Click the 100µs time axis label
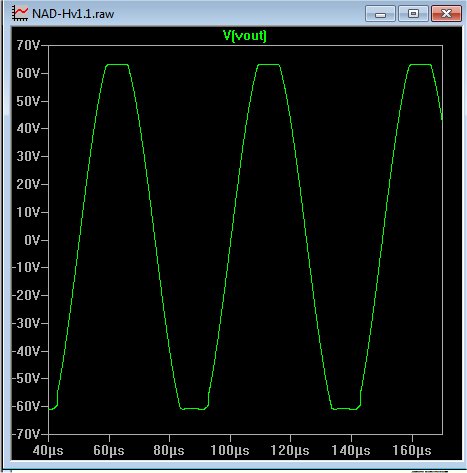This screenshot has width=467, height=473. (x=230, y=451)
